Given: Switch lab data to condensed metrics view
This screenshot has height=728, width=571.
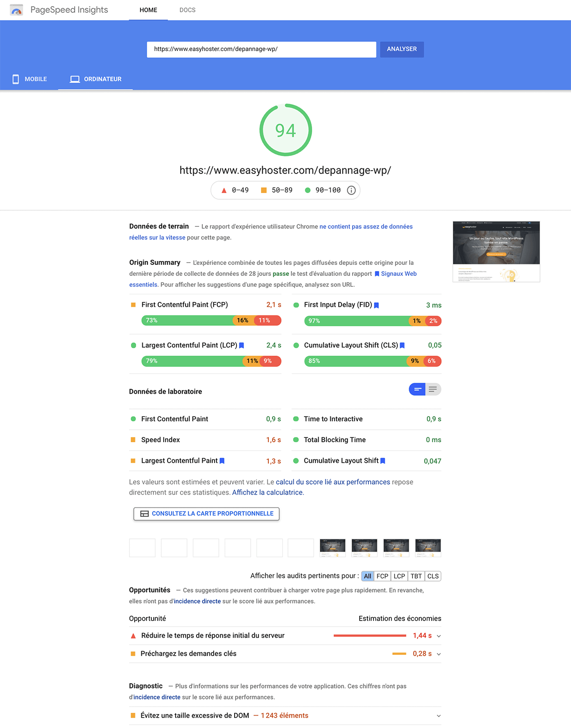Looking at the screenshot, I should point(433,389).
